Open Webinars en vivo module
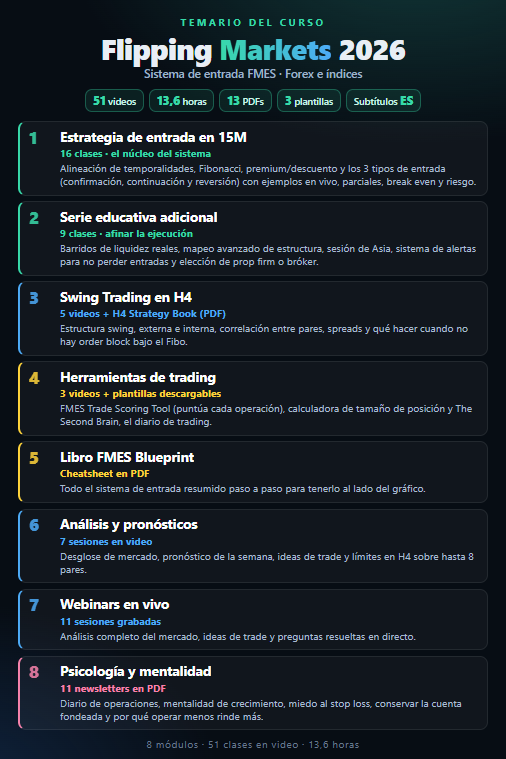This screenshot has height=759, width=506. coord(253,619)
